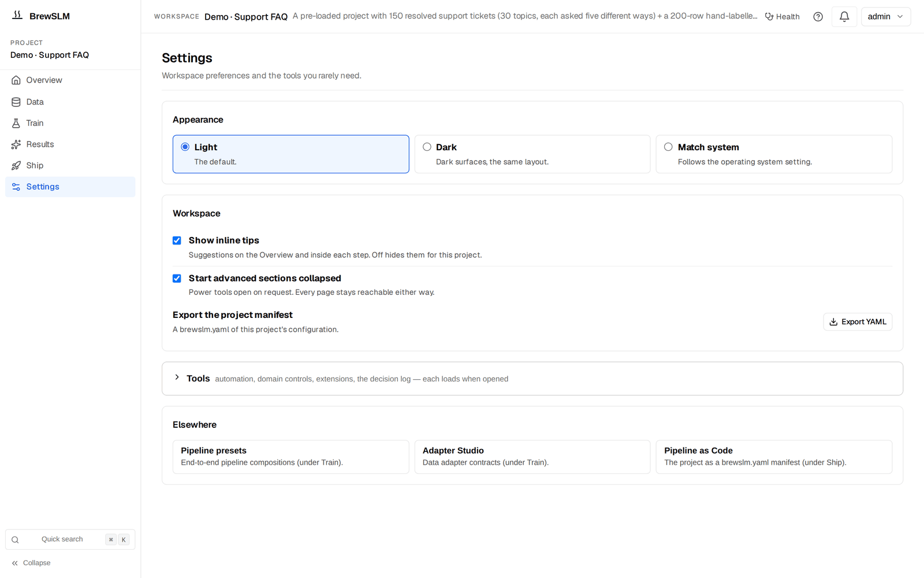Image resolution: width=924 pixels, height=578 pixels.
Task: Open the Results page label
Action: (x=40, y=144)
